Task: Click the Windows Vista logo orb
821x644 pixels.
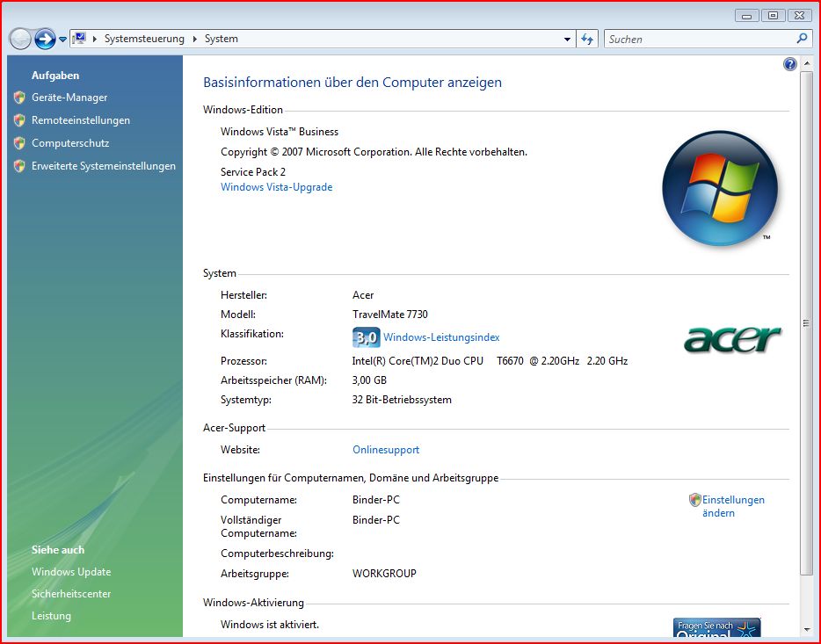Action: [720, 188]
